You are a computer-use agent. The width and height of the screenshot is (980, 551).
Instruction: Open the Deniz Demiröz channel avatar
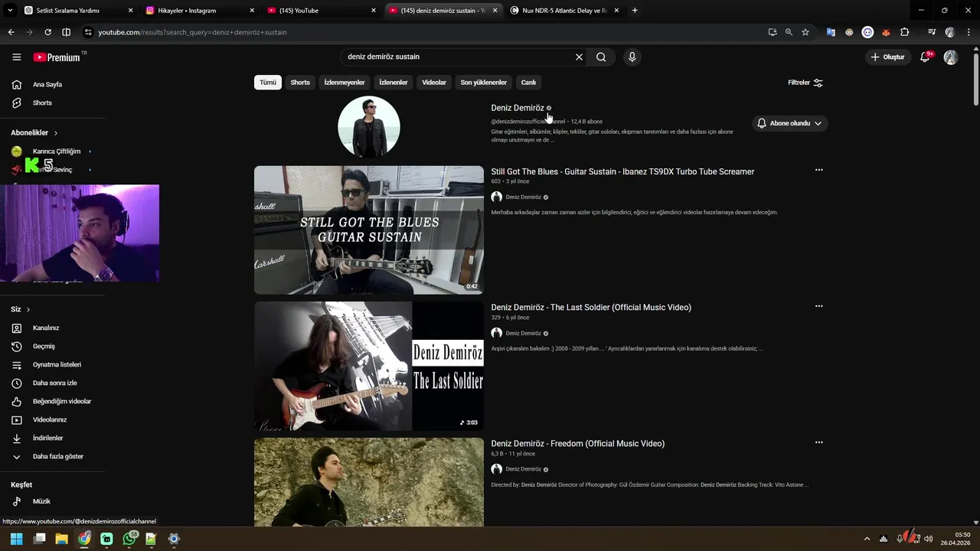[369, 127]
